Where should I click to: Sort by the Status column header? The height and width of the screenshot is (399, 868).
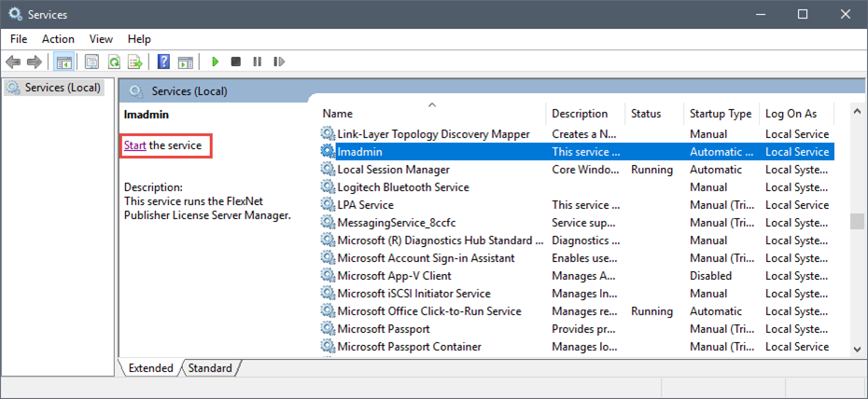pyautogui.click(x=654, y=114)
